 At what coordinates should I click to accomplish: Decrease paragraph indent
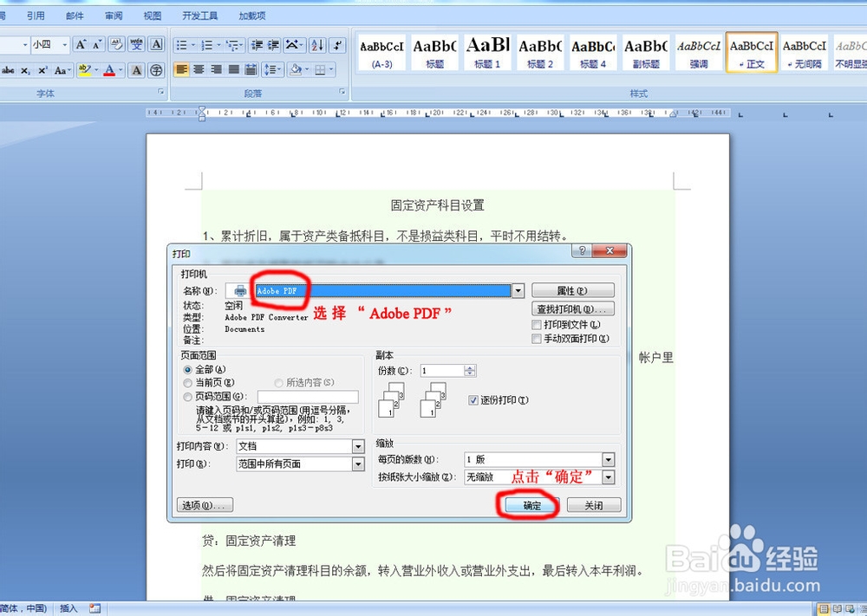[257, 45]
